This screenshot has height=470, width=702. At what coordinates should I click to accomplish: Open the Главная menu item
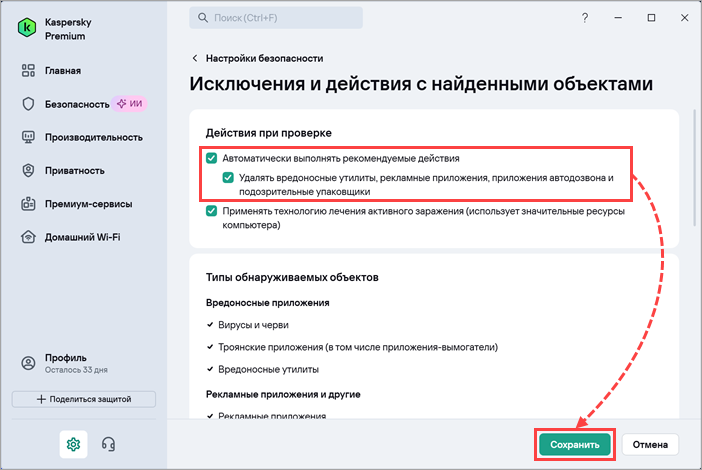click(x=63, y=71)
